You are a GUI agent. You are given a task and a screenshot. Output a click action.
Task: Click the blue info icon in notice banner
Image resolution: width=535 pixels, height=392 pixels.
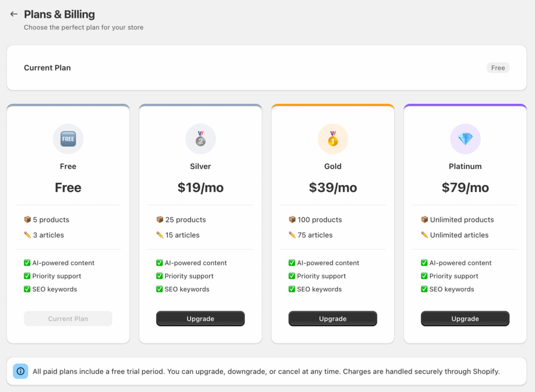[21, 371]
